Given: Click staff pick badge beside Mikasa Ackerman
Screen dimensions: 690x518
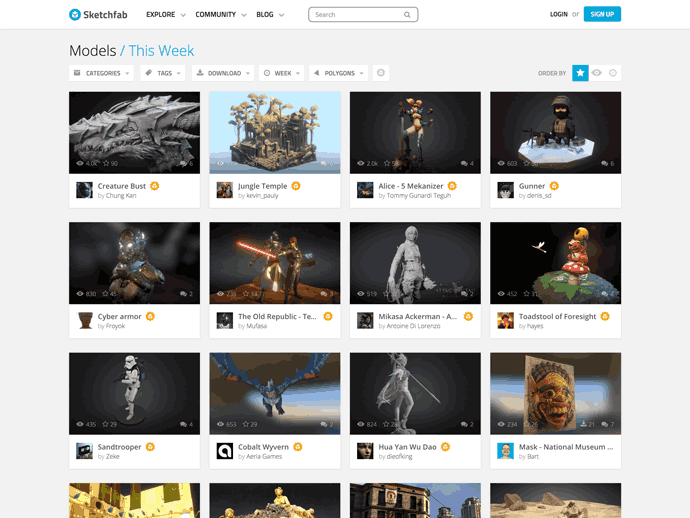Looking at the screenshot, I should pyautogui.click(x=469, y=316).
